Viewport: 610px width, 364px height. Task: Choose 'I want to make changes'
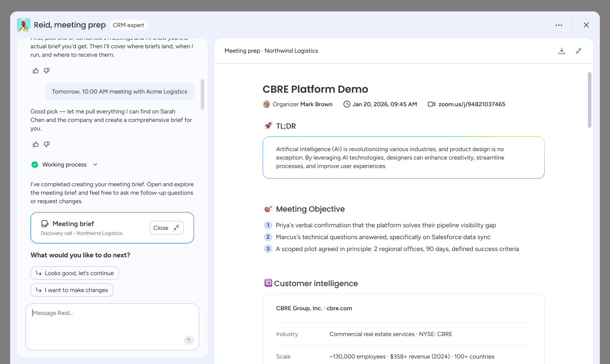(72, 290)
